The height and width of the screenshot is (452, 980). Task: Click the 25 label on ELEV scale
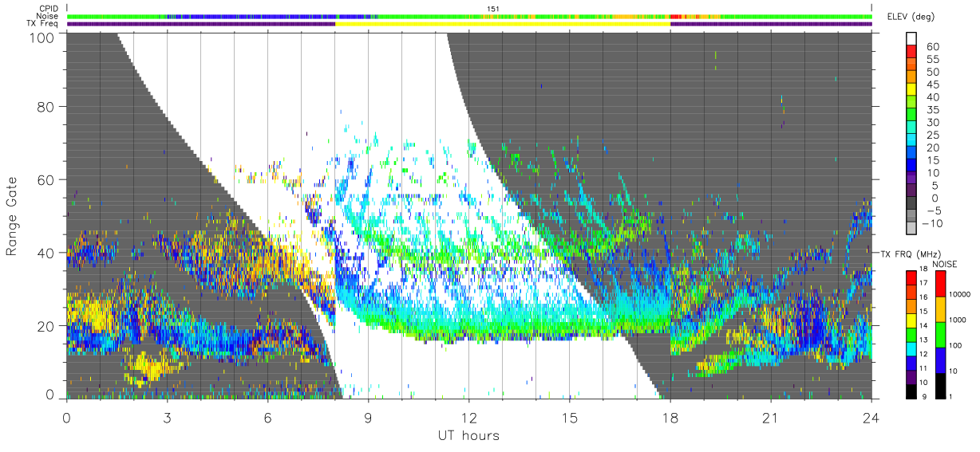coord(932,135)
